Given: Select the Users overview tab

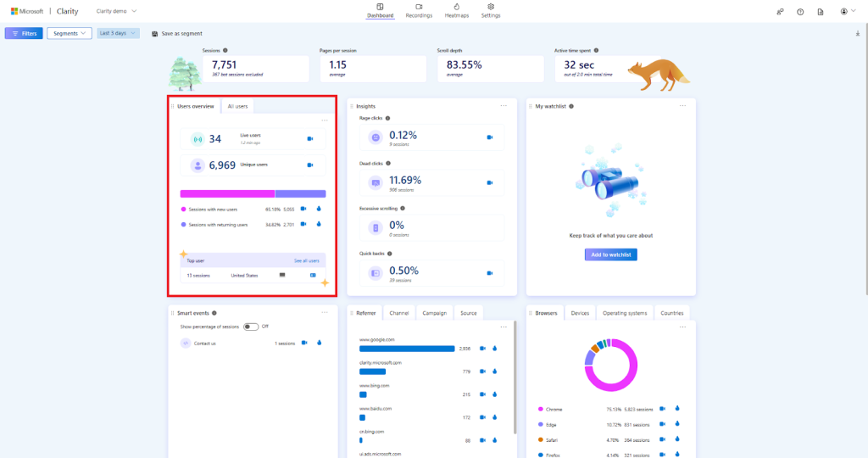Looking at the screenshot, I should 196,106.
